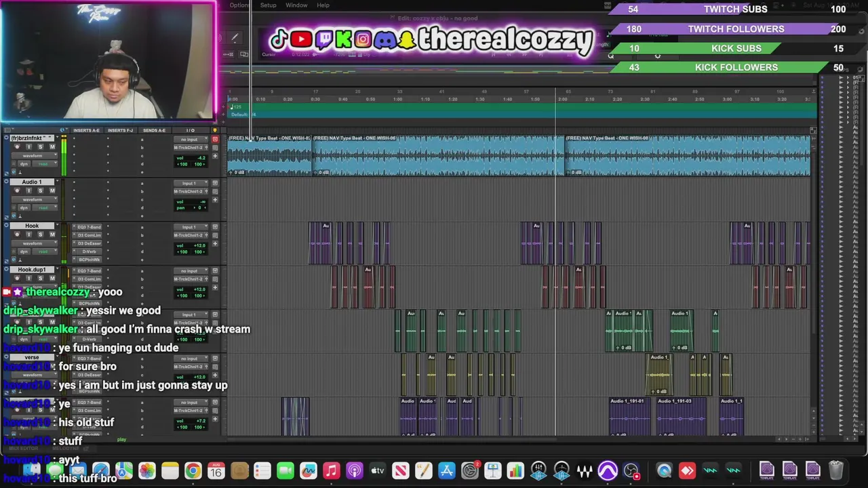Solo the Audio 1 track
Viewport: 868px width, 488px height.
tap(40, 191)
